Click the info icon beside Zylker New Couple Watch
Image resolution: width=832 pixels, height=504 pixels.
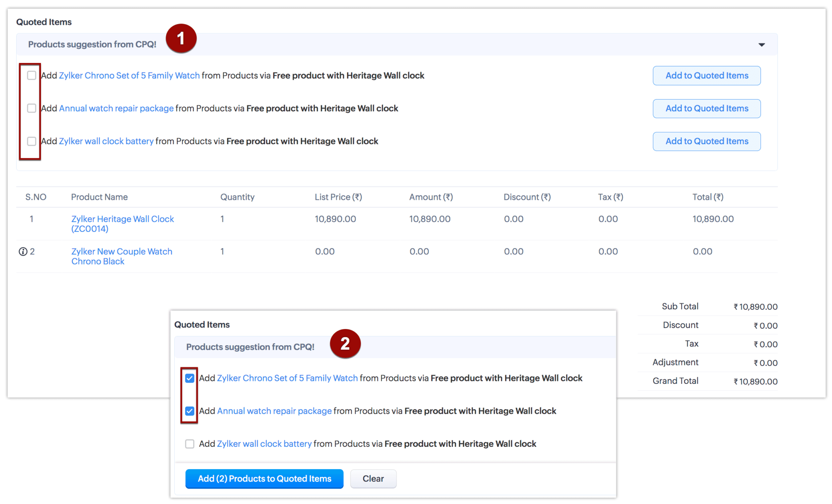[x=23, y=251]
